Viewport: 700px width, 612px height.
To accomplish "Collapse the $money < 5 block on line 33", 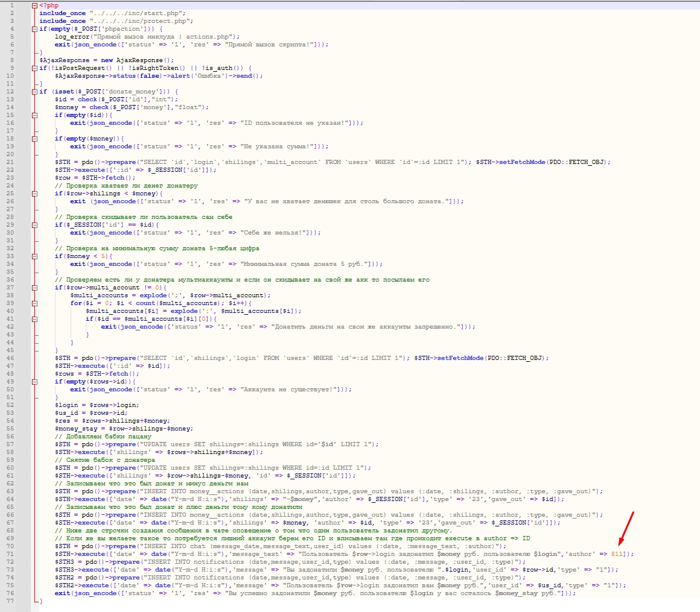I will [34, 256].
